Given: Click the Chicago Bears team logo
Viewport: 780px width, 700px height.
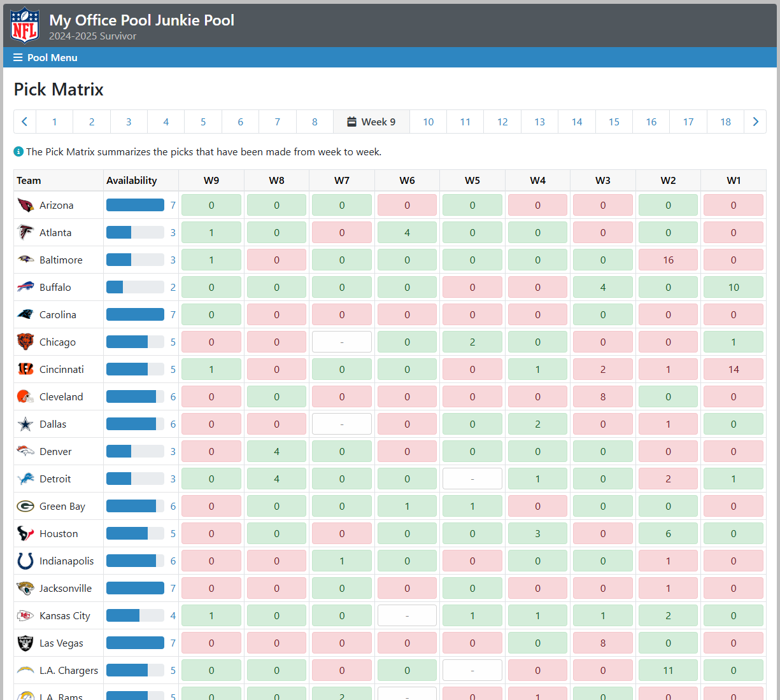Looking at the screenshot, I should point(25,342).
